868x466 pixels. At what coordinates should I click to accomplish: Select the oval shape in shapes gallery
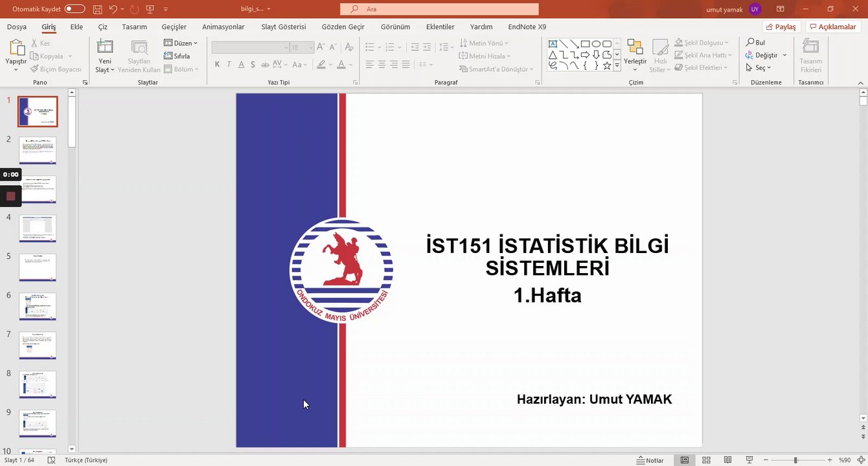point(596,44)
